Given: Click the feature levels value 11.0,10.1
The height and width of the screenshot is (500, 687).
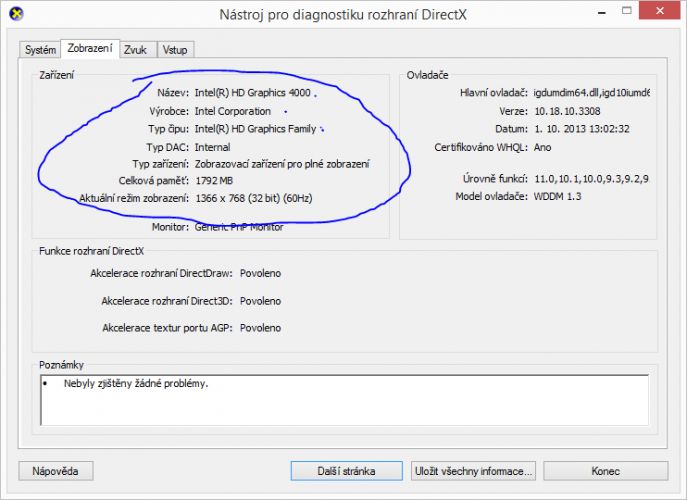Looking at the screenshot, I should pyautogui.click(x=591, y=179).
